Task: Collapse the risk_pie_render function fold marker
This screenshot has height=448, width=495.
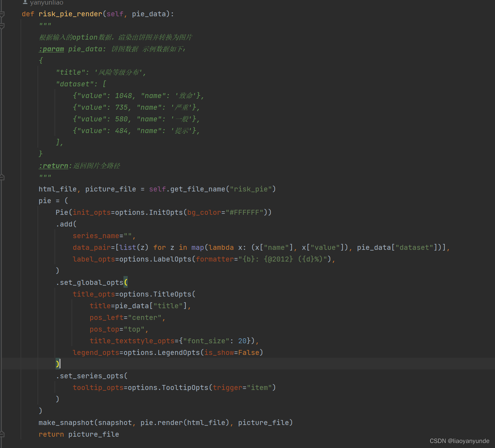Action: (2, 14)
